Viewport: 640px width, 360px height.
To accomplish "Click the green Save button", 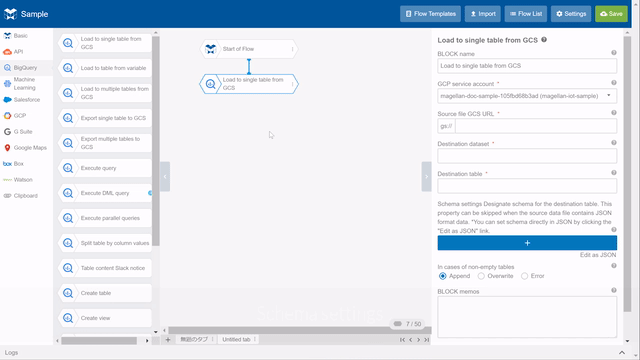I will (x=611, y=14).
